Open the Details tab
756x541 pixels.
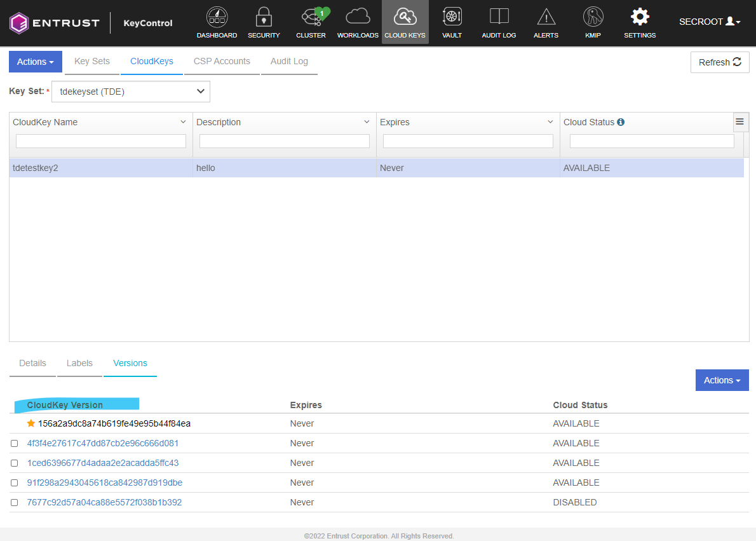(x=32, y=364)
